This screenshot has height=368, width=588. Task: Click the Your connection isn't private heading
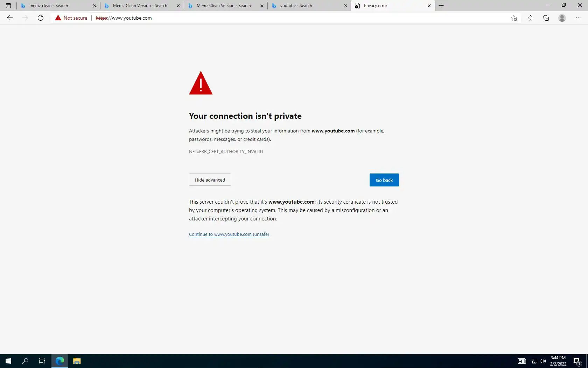coord(245,116)
